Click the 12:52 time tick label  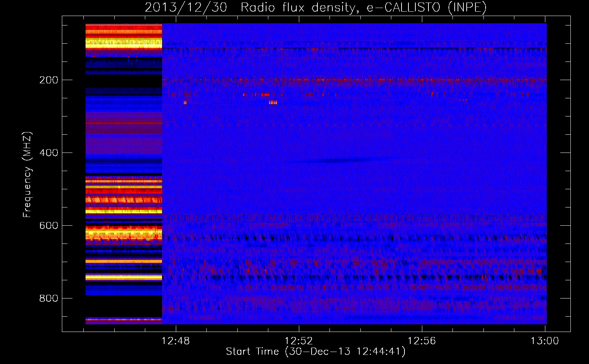[299, 341]
